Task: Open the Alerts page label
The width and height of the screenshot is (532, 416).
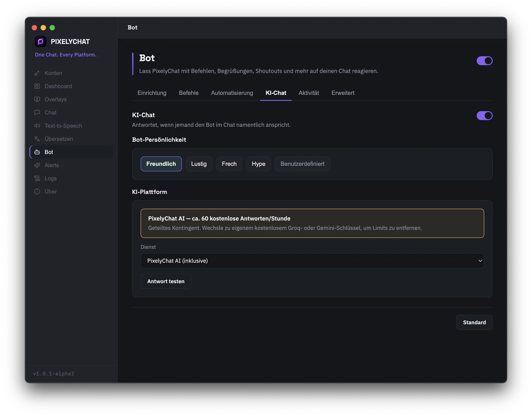Action: (x=52, y=165)
